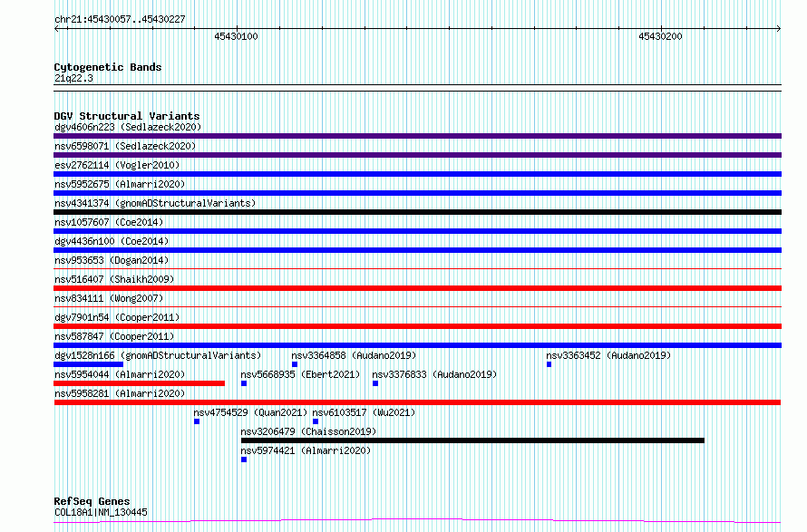The image size is (807, 532).
Task: Click the thin red nsv834111 line
Action: [x=417, y=306]
